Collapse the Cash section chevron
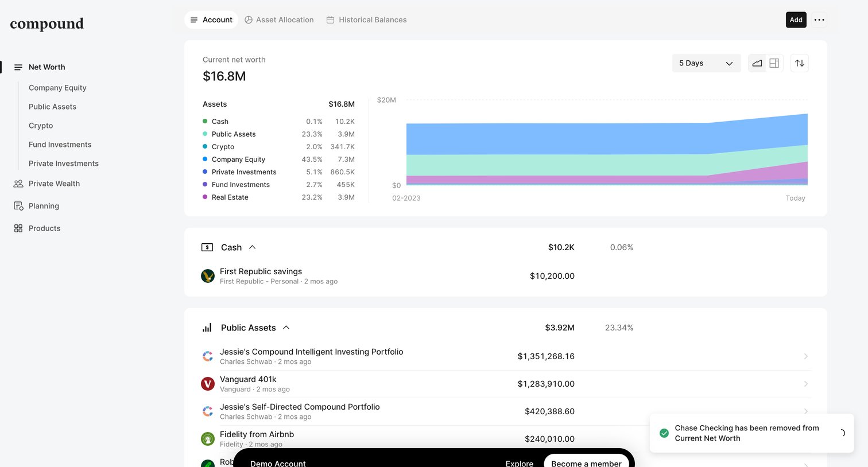868x467 pixels. click(252, 247)
